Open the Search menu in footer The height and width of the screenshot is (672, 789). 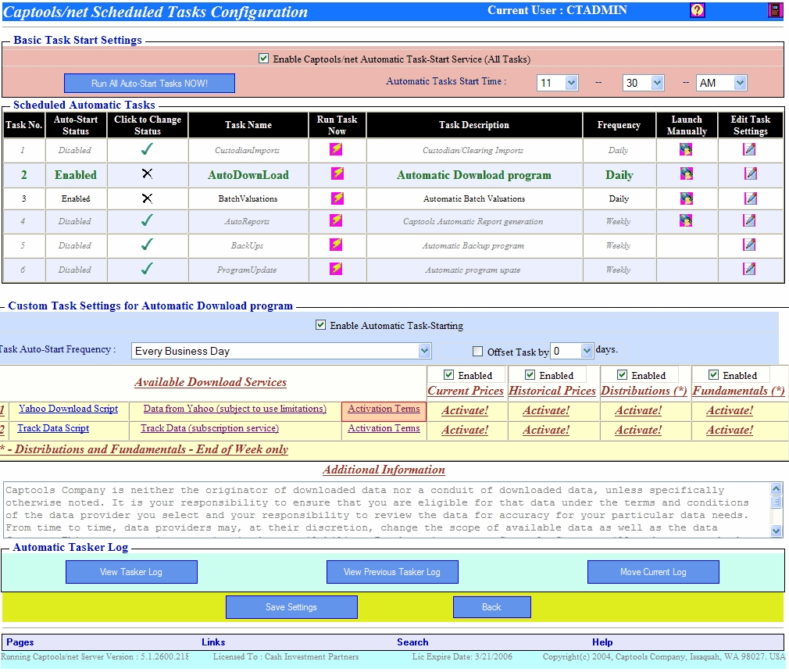[x=412, y=642]
